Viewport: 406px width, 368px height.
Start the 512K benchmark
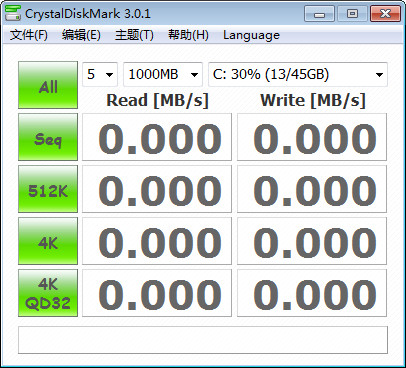pos(48,189)
